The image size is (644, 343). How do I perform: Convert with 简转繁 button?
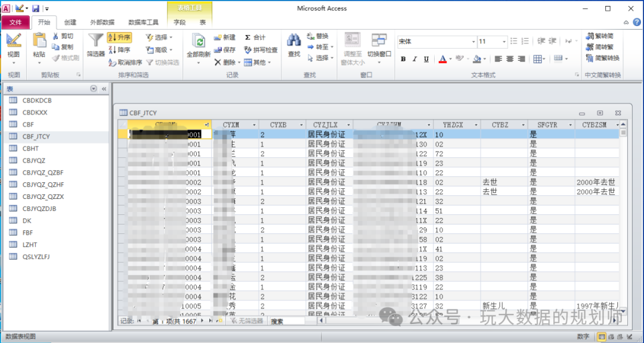click(600, 47)
